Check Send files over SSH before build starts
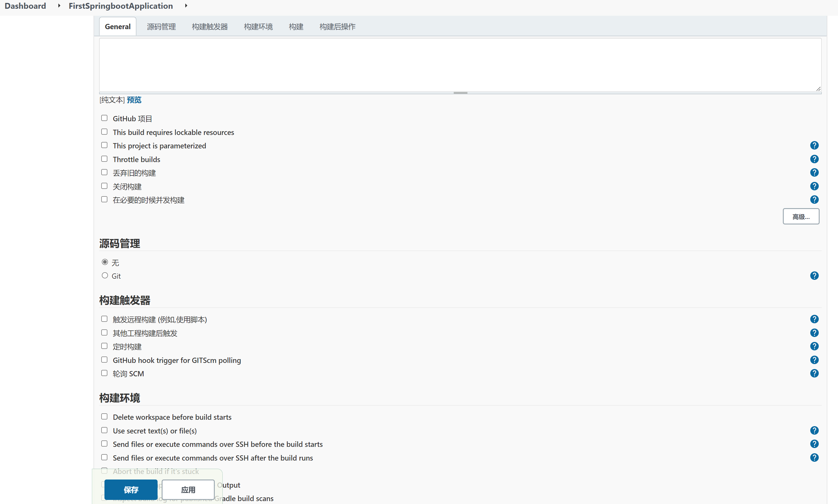Screen dimensions: 838x504 pyautogui.click(x=104, y=444)
